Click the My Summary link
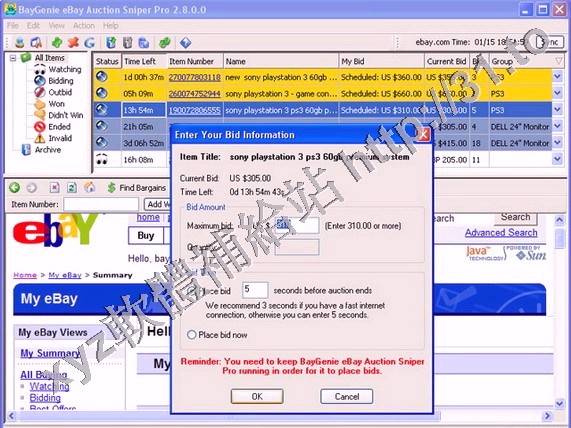 pyautogui.click(x=50, y=353)
